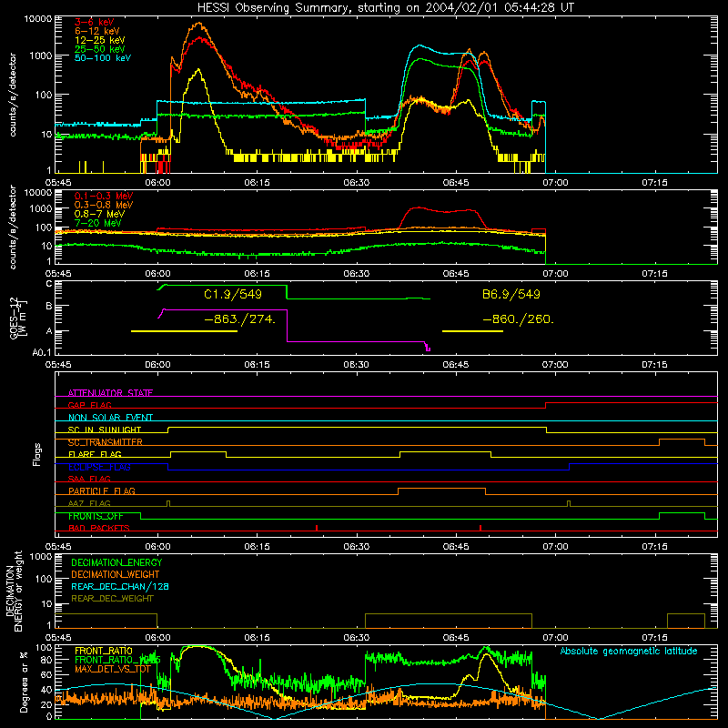Screen dimensions: 728x728
Task: Click counts/s/detector axis label of MeV panel
Action: [x=13, y=227]
